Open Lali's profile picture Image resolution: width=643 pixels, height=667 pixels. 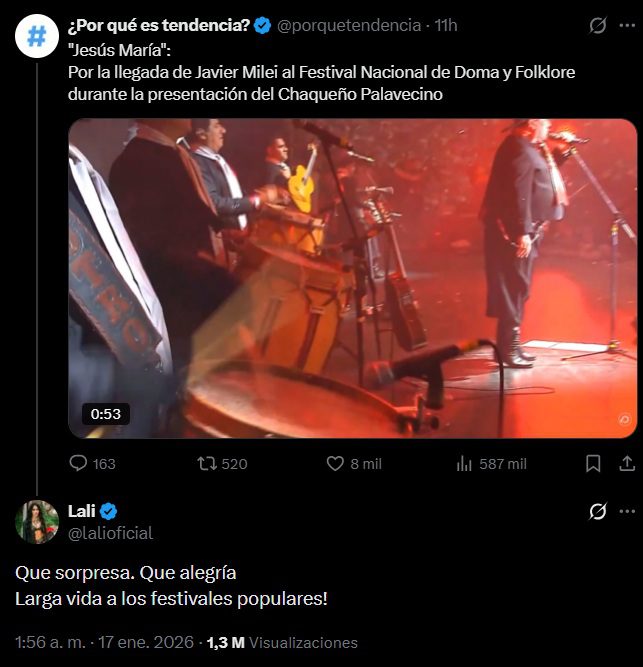(x=36, y=521)
